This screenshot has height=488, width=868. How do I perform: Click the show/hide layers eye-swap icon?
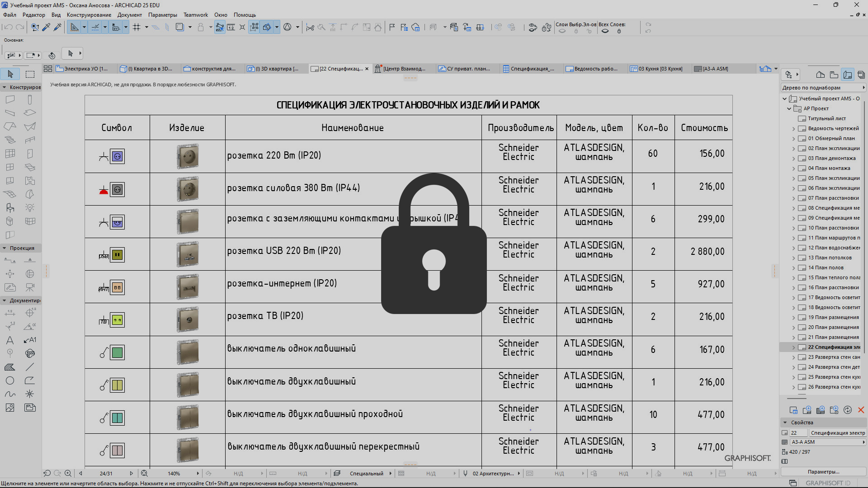[533, 28]
